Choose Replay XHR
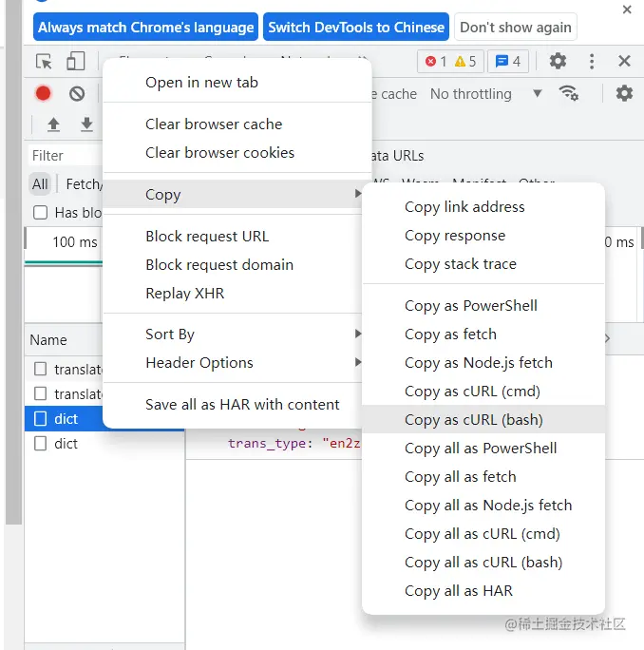The width and height of the screenshot is (644, 650). (233, 294)
